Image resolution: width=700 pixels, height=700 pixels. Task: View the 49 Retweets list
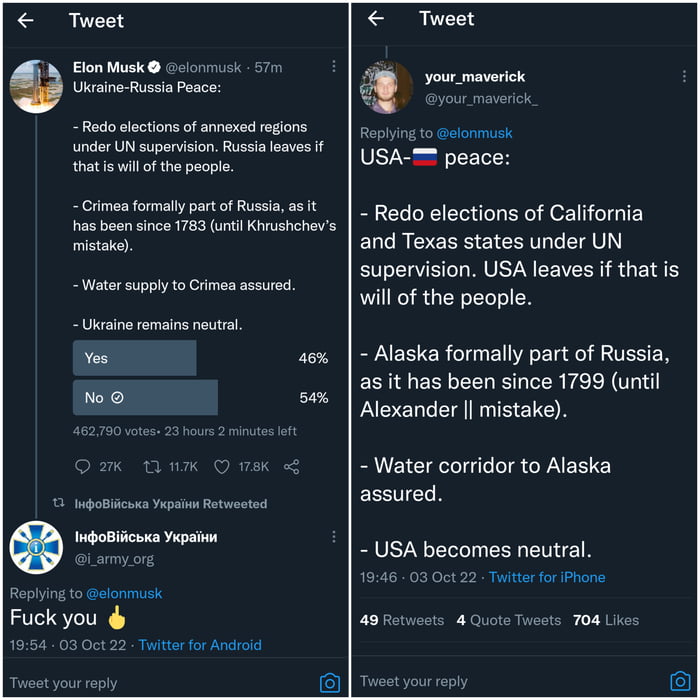coord(401,620)
